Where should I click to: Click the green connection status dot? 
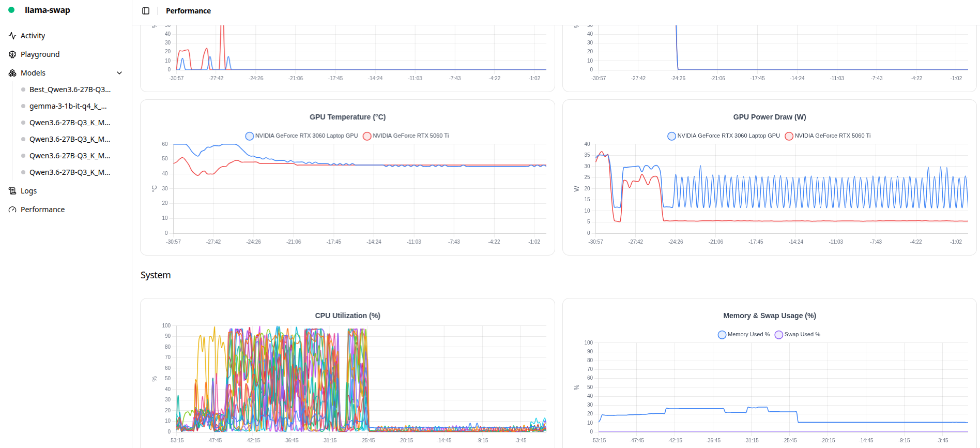tap(11, 10)
